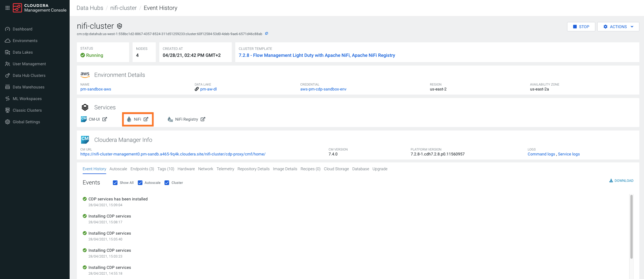644x279 pixels.
Task: Open the NiFi service UI
Action: (138, 119)
